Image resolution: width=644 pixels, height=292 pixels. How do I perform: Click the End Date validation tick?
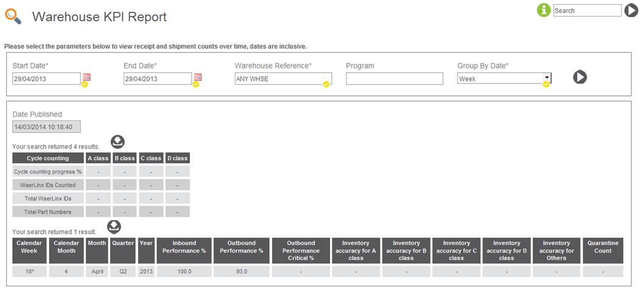[x=196, y=84]
